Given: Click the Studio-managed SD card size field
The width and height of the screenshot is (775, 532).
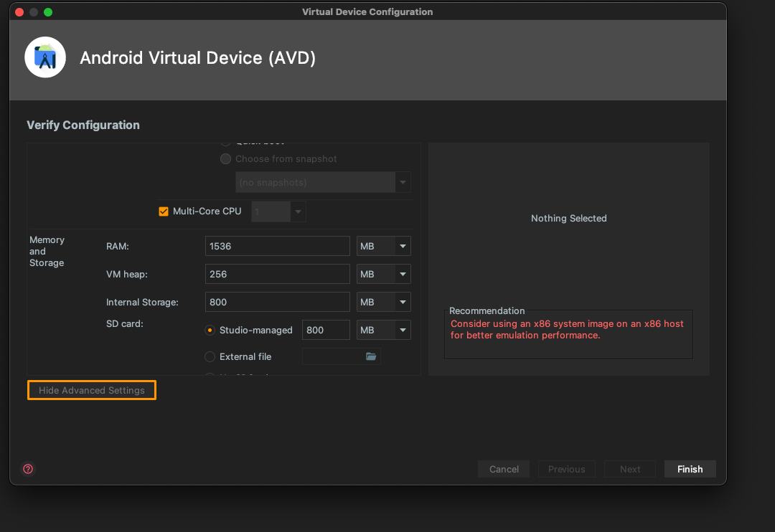Looking at the screenshot, I should (326, 330).
